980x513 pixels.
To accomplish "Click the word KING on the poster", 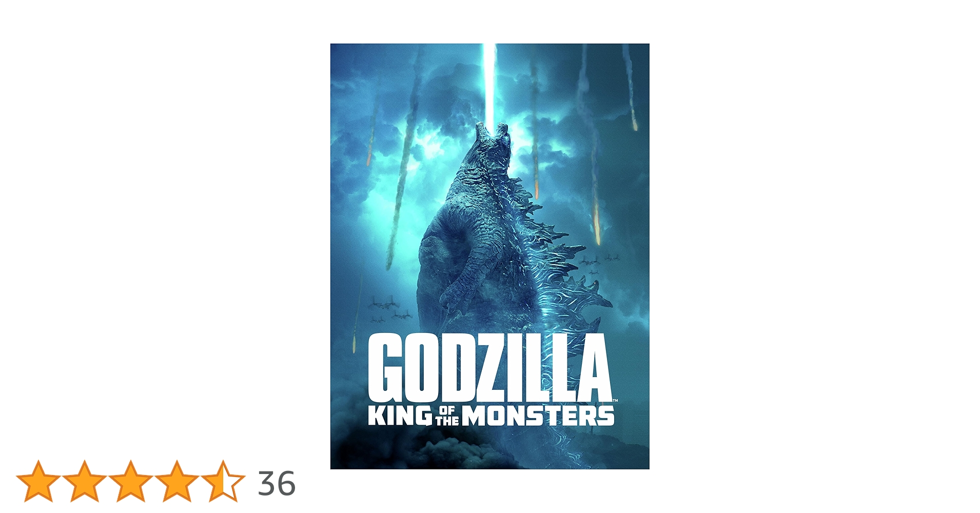I will click(x=400, y=416).
